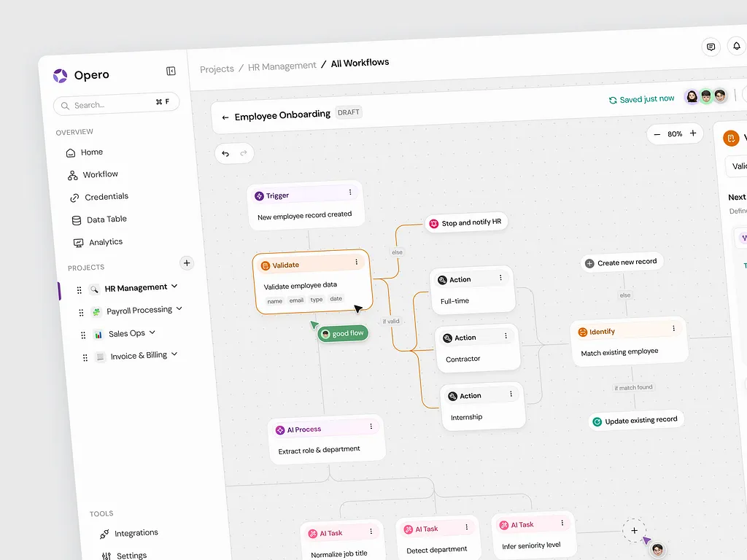Screen dimensions: 747x560
Task: Click the Search input field
Action: (116, 104)
